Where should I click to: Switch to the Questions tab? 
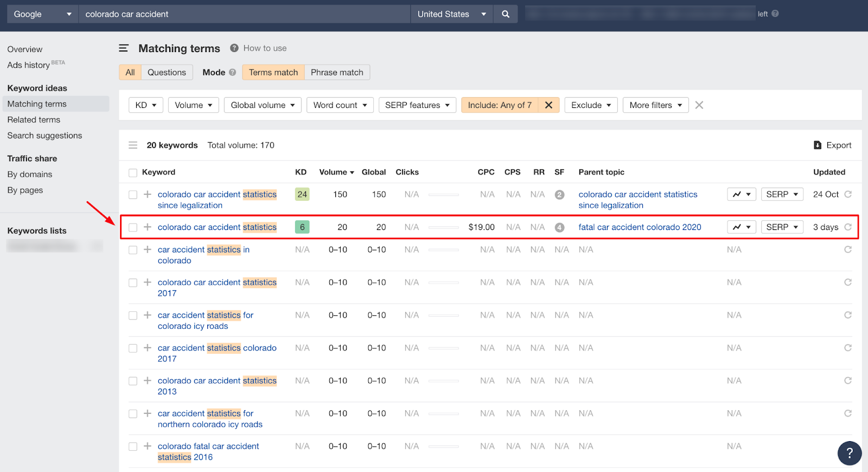pyautogui.click(x=167, y=72)
